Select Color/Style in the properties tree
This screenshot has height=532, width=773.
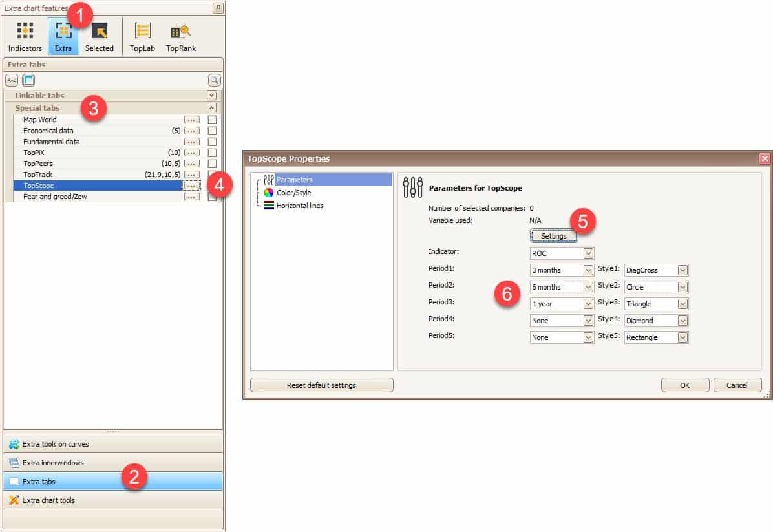click(293, 193)
